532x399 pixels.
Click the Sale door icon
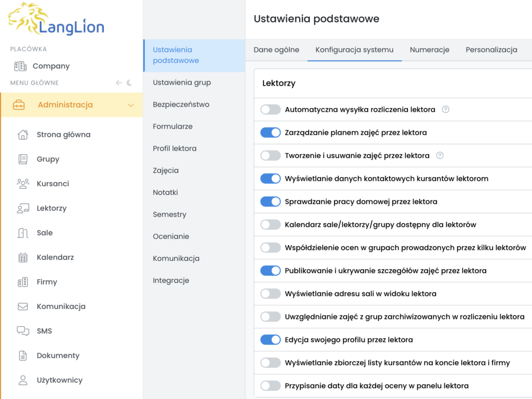23,233
